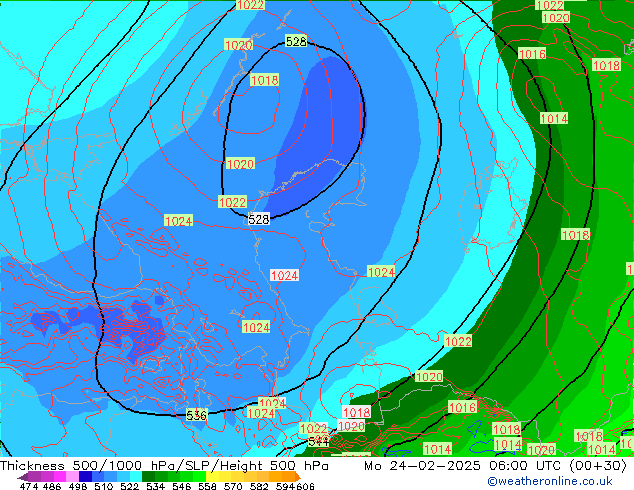
Task: Click the dark blue legend swatch above 498
Action: click(85, 476)
